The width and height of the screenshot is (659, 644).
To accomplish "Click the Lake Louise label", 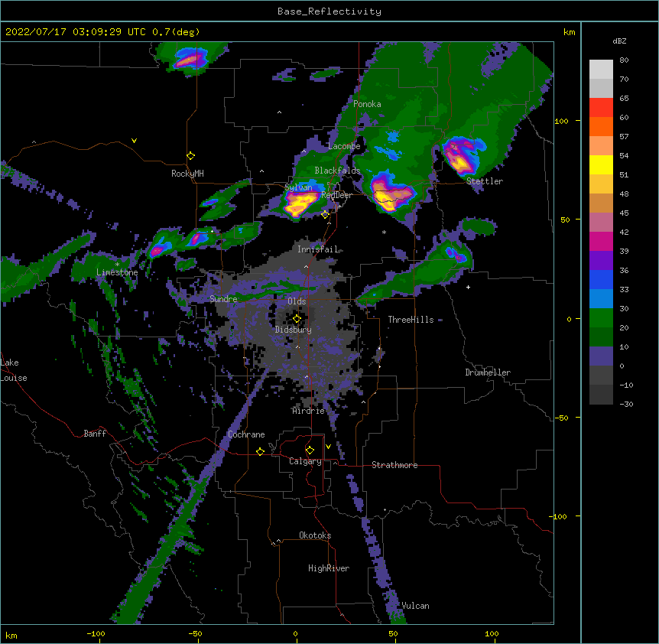I will [14, 370].
